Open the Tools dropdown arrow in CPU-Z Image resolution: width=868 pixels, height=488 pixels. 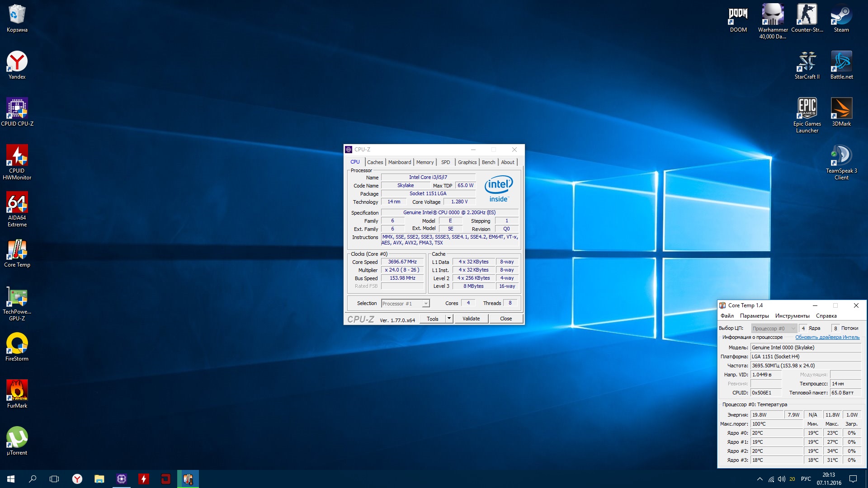449,319
